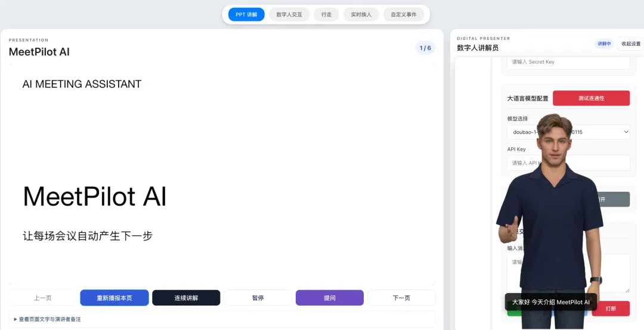Image resolution: width=644 pixels, height=330 pixels.
Task: Click the red 测试连通性 button
Action: click(591, 98)
